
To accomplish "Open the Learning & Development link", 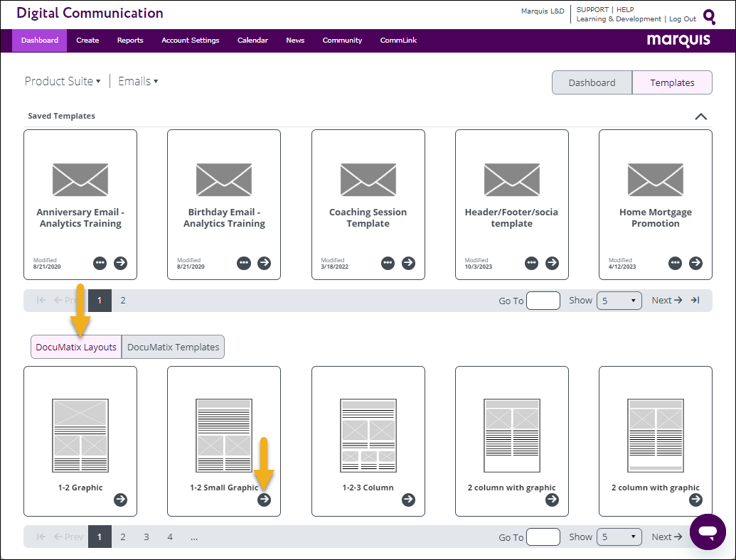I will [x=619, y=18].
